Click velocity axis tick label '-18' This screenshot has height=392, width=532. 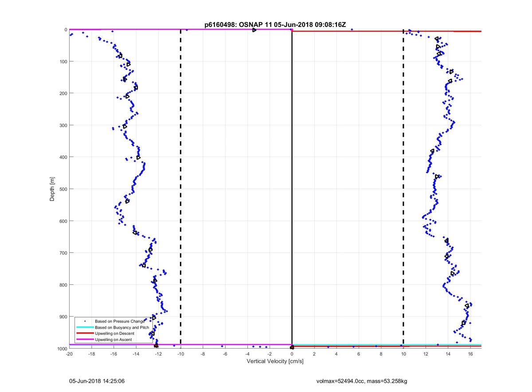tap(91, 354)
